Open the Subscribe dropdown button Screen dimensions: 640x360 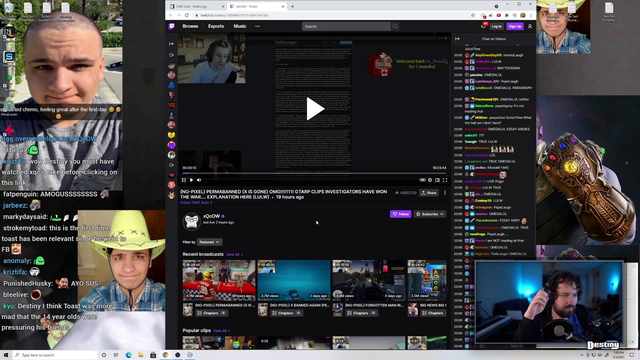click(x=430, y=214)
